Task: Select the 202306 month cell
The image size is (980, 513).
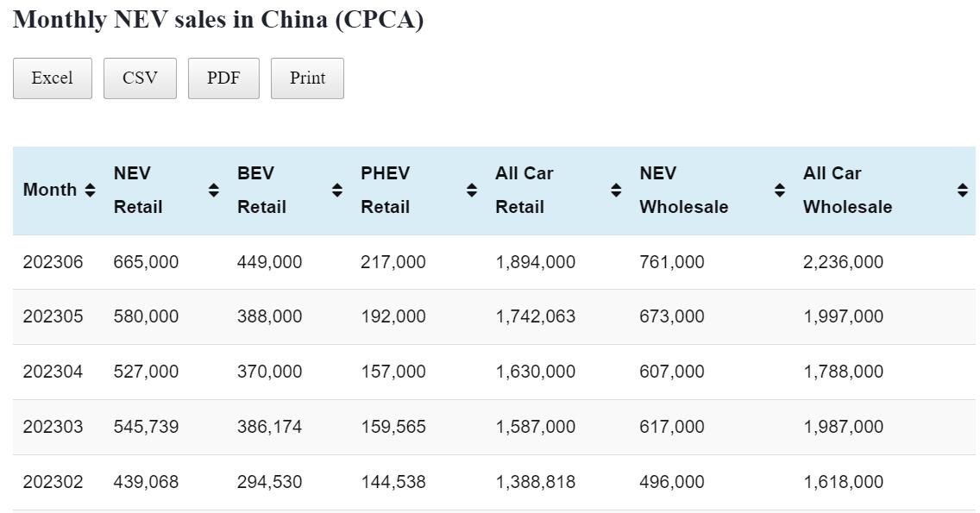Action: (53, 262)
